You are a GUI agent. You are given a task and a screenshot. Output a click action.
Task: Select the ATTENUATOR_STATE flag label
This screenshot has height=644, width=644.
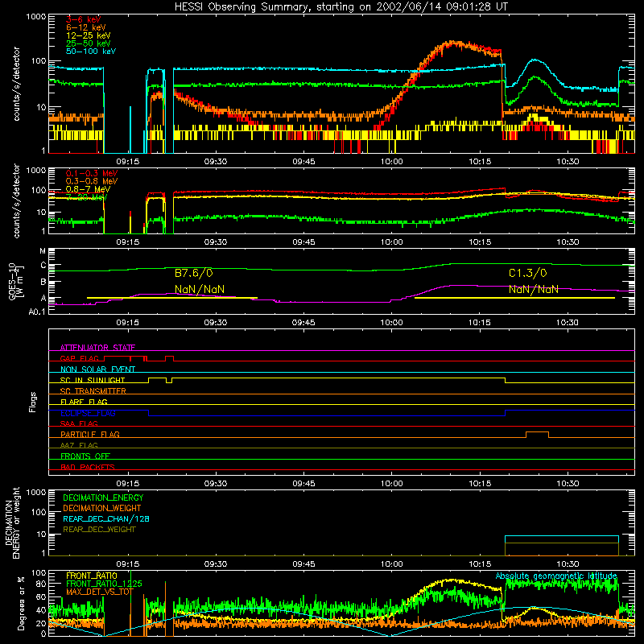(x=97, y=348)
